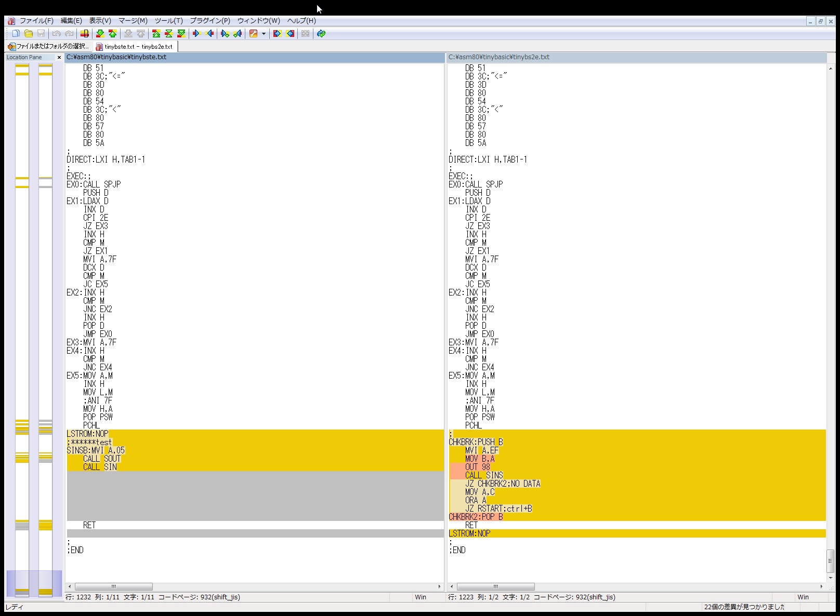Click the grayed next conflict icon
This screenshot has width=840, height=616.
tap(128, 34)
